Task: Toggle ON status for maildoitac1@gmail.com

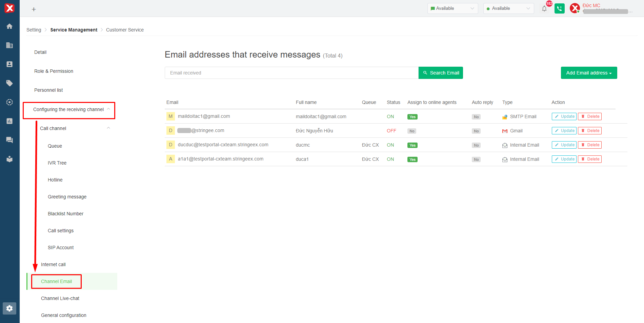Action: click(x=390, y=116)
